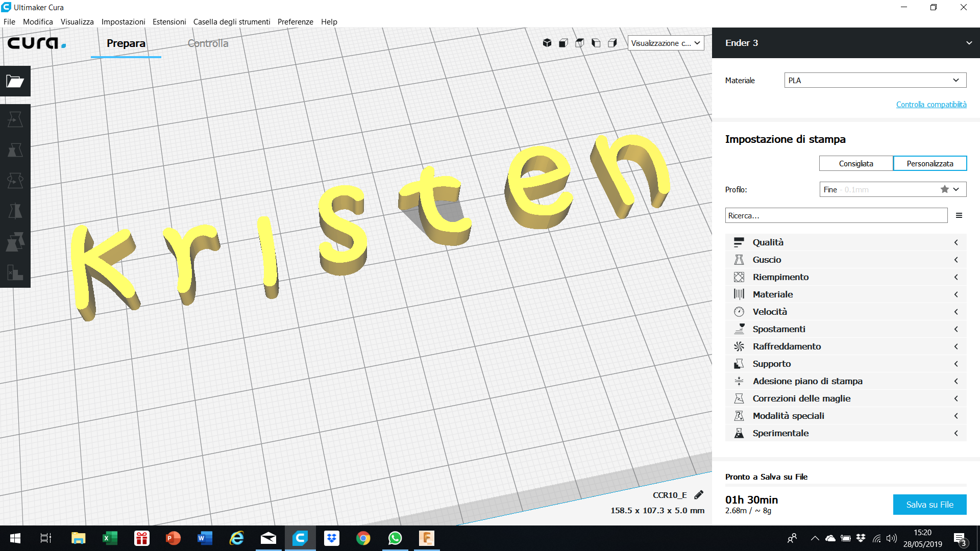The image size is (980, 551).
Task: Open the Per-model settings tool
Action: (x=15, y=242)
